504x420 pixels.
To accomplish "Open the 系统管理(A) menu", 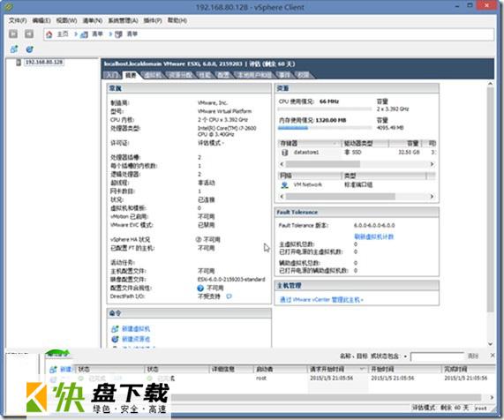I will pos(123,20).
